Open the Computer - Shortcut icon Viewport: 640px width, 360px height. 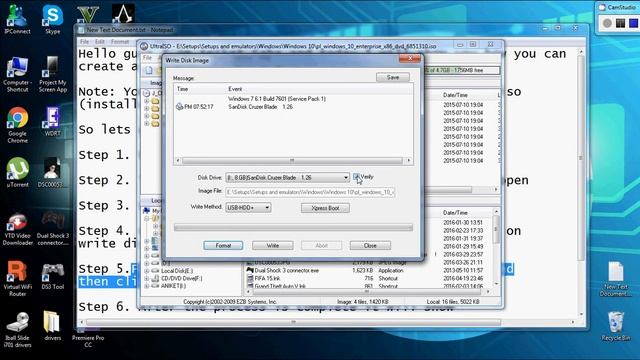(x=17, y=74)
